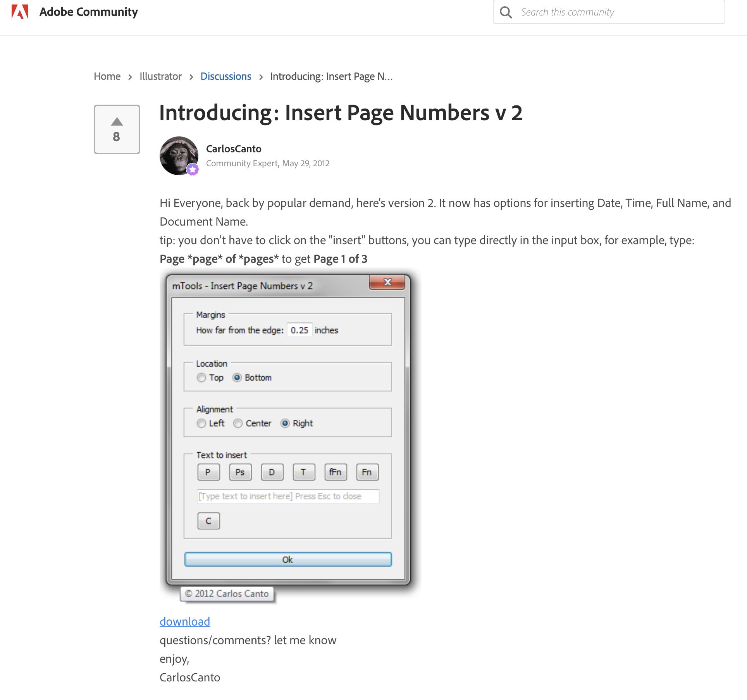747x700 pixels.
Task: Click the T insert time button
Action: pos(304,472)
